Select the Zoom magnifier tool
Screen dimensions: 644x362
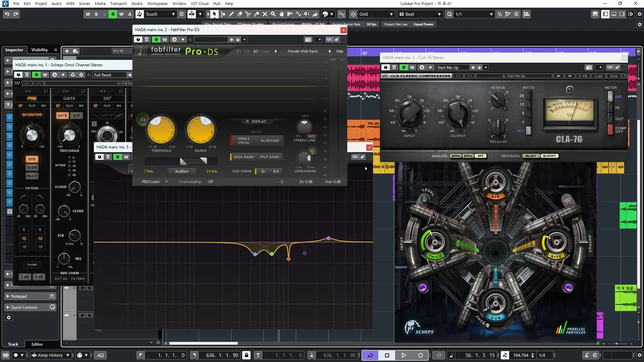tap(273, 14)
